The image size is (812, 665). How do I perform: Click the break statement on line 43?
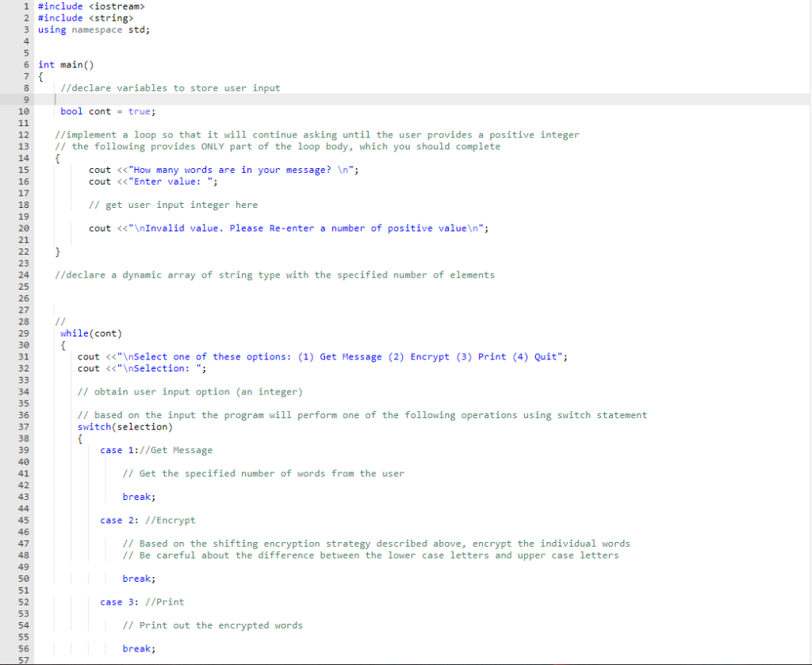coord(135,496)
